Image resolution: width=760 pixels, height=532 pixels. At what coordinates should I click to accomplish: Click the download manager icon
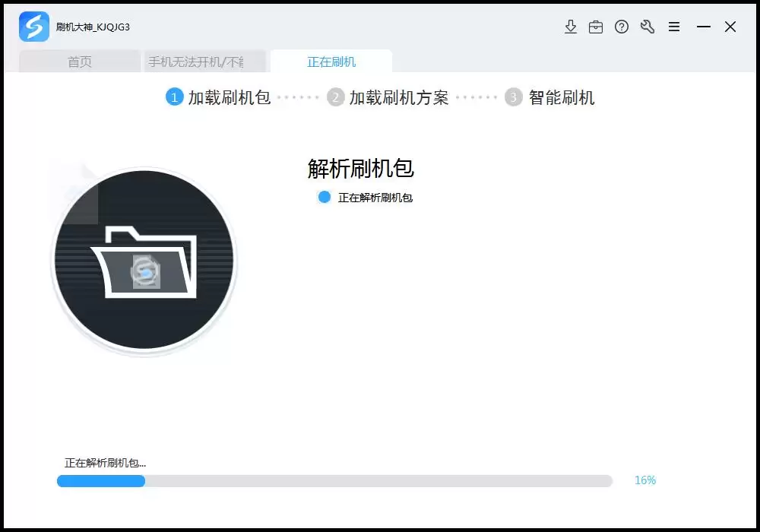click(x=571, y=26)
